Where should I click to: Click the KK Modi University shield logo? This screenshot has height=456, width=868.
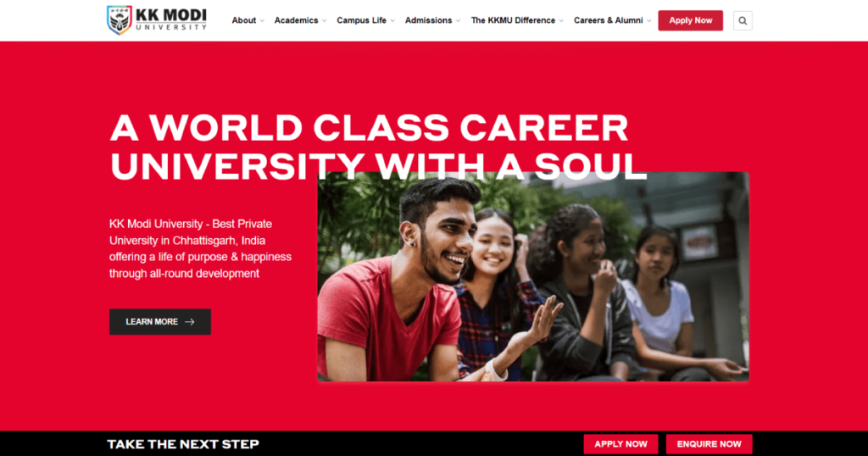pos(119,20)
